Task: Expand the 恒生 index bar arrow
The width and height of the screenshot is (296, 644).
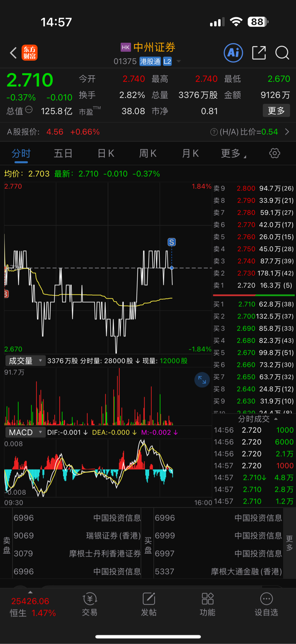Action: pos(30,592)
